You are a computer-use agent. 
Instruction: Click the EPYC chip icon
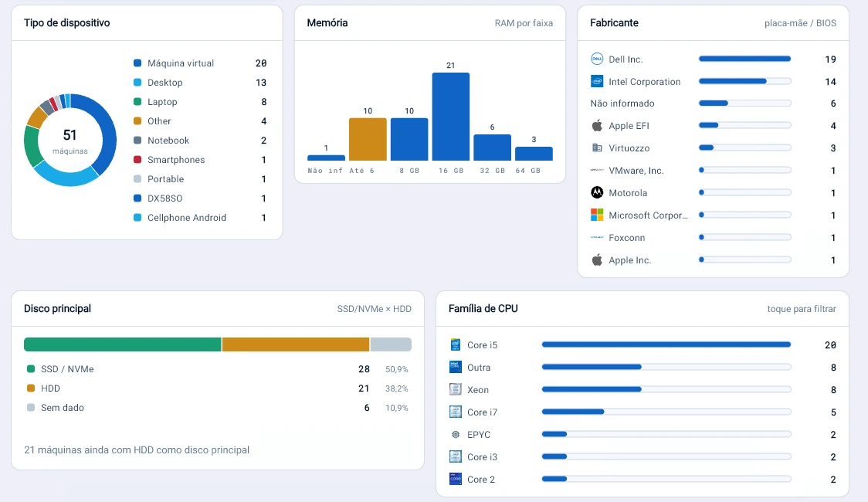coord(455,435)
